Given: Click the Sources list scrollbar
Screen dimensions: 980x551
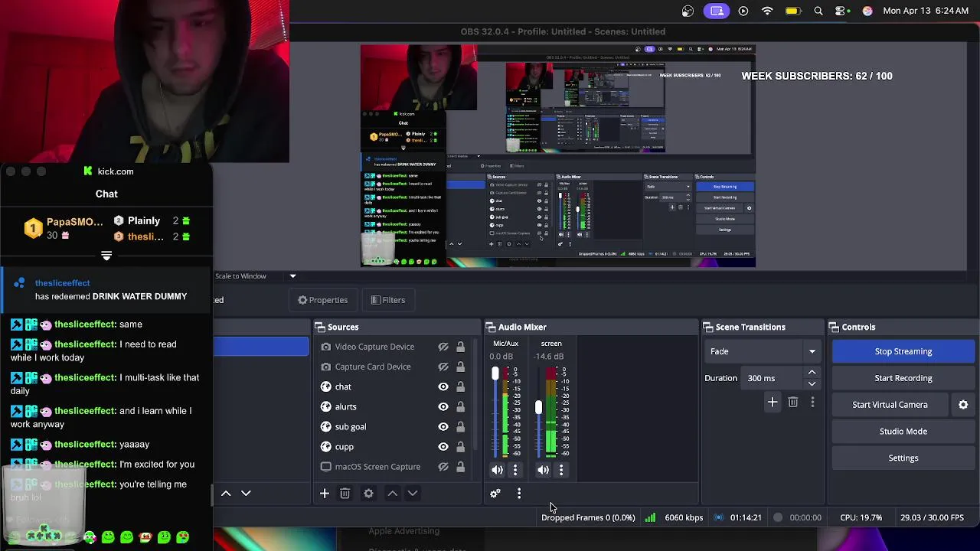Looking at the screenshot, I should [x=475, y=394].
